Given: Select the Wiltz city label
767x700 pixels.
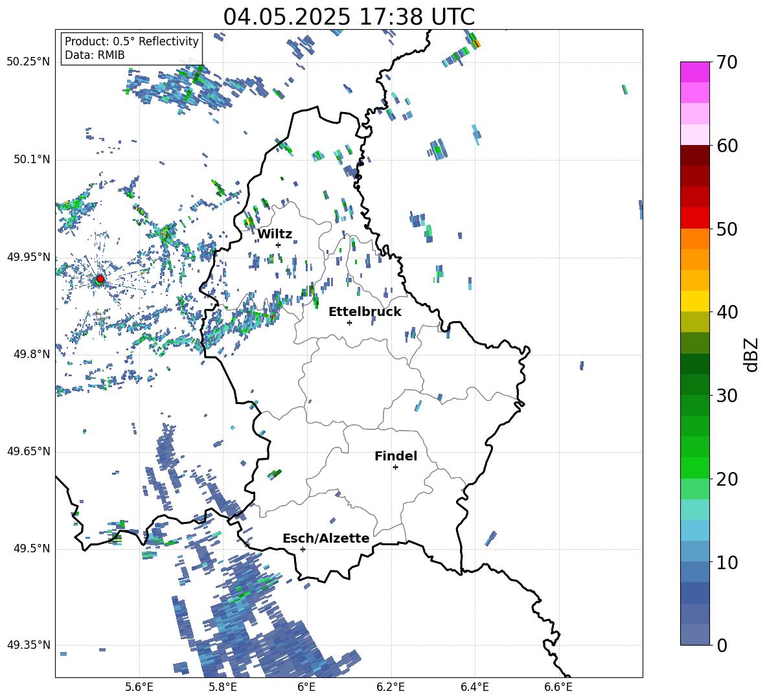Looking at the screenshot, I should point(275,234).
